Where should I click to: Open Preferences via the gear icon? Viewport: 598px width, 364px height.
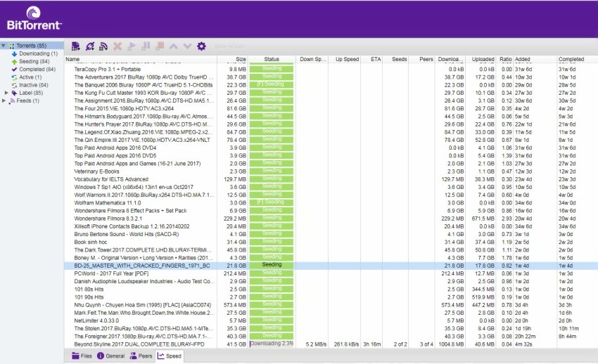point(201,46)
